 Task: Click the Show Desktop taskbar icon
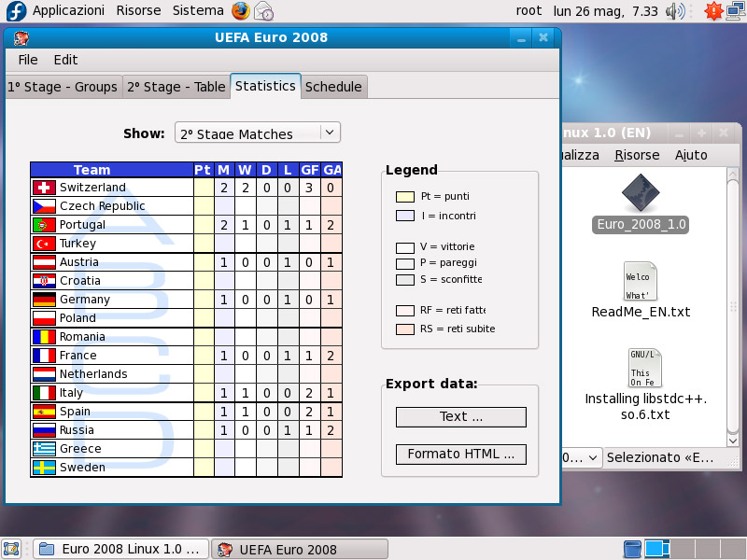click(x=11, y=549)
